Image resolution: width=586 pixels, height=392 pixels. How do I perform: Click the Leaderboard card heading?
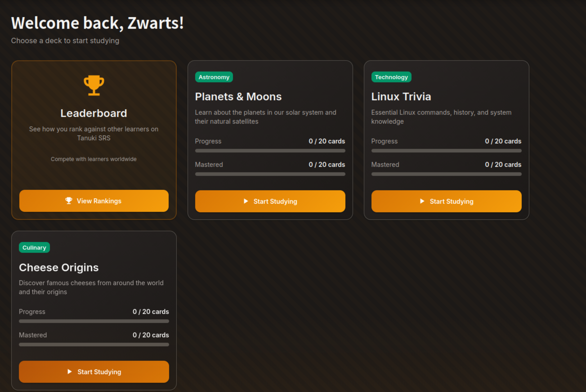94,113
